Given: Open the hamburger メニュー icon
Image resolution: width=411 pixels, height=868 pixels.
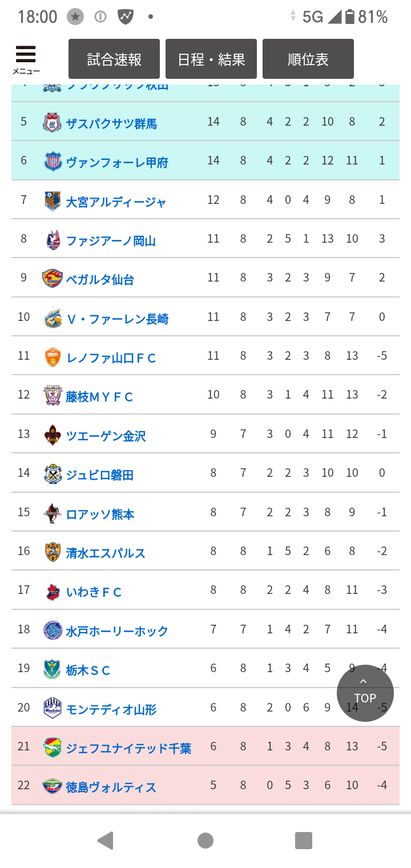Looking at the screenshot, I should tap(26, 60).
